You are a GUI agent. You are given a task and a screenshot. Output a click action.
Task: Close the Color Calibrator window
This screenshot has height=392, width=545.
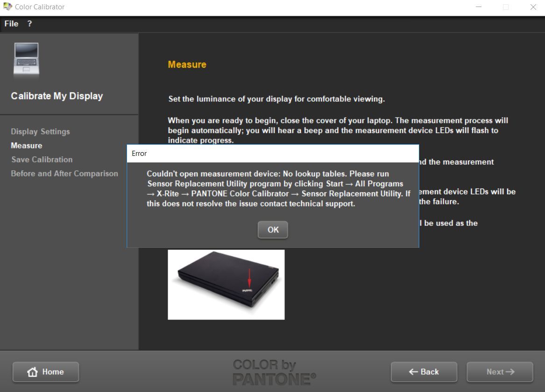point(533,7)
